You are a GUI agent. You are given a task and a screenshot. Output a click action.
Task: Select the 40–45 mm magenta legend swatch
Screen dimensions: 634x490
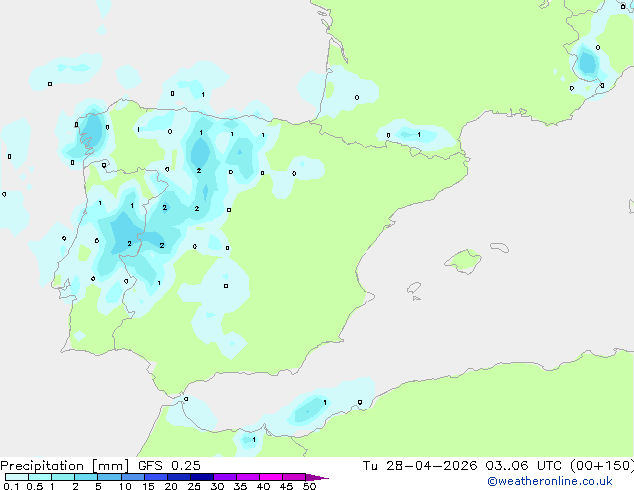tap(271, 477)
